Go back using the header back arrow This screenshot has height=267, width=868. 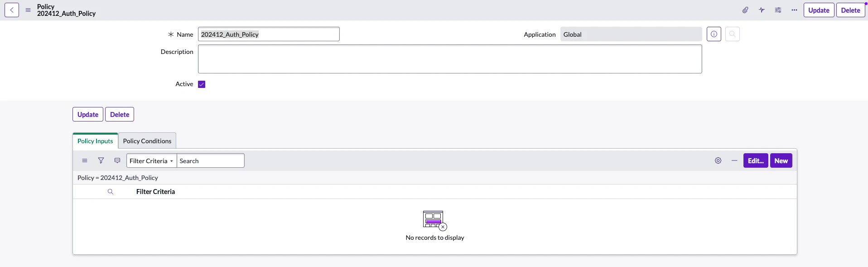click(12, 10)
